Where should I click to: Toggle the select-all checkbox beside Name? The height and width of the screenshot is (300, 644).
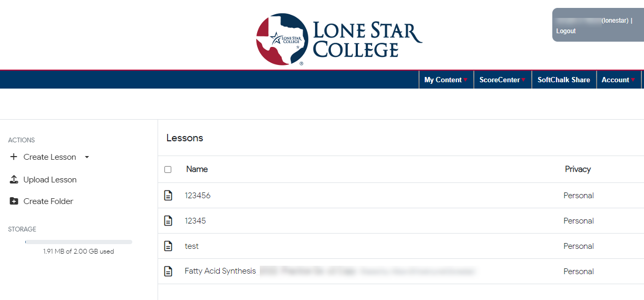point(168,170)
